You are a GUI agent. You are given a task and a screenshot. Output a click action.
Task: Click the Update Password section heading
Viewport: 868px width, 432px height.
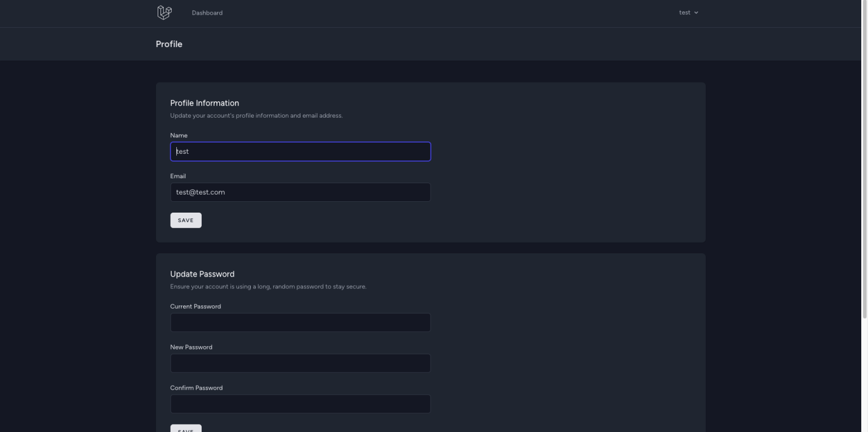[x=202, y=274]
